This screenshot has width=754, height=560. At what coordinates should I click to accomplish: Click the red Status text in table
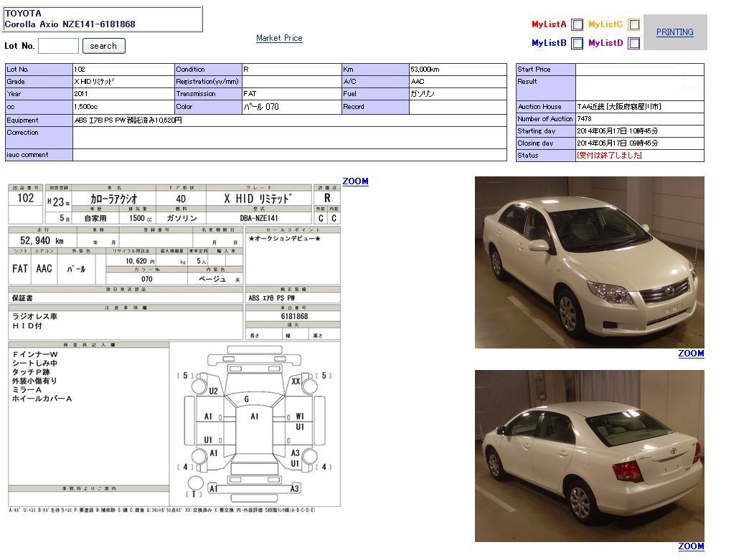tap(609, 156)
